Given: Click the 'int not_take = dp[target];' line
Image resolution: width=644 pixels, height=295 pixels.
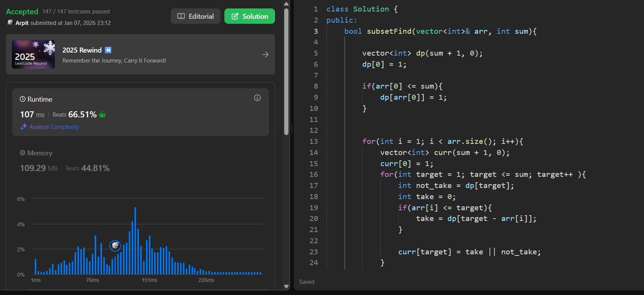Looking at the screenshot, I should coord(456,185).
